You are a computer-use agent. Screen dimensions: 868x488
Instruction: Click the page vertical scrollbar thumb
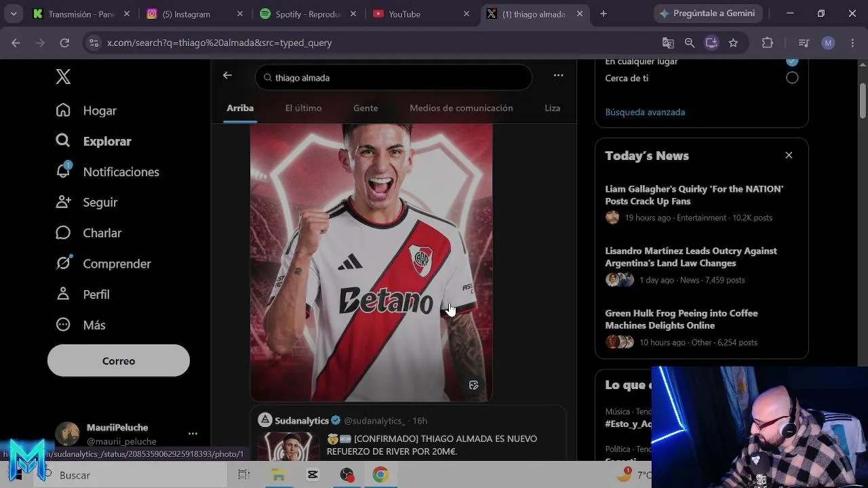(x=863, y=100)
